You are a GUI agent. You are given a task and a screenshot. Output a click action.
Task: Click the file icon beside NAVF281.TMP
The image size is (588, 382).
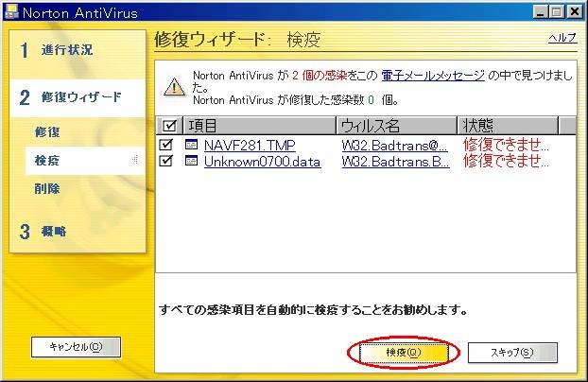[x=191, y=145]
